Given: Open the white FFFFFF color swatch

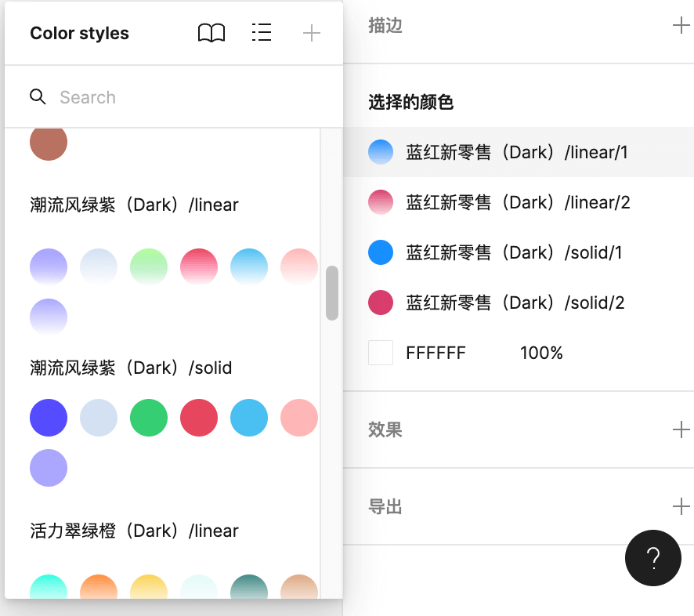Looking at the screenshot, I should point(381,353).
